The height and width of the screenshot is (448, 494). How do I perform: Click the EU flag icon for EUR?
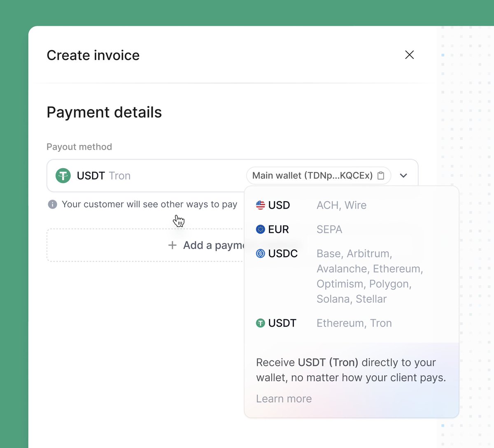[261, 229]
